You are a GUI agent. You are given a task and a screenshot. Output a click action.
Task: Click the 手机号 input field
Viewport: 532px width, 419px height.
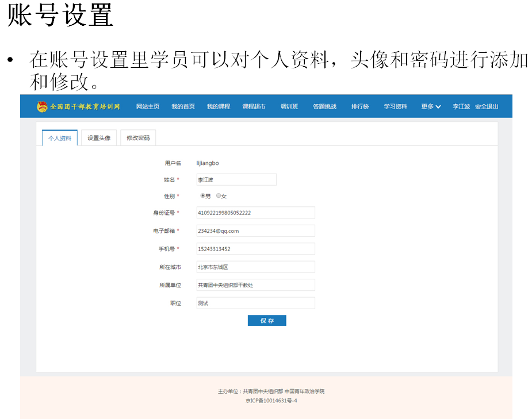click(x=255, y=249)
